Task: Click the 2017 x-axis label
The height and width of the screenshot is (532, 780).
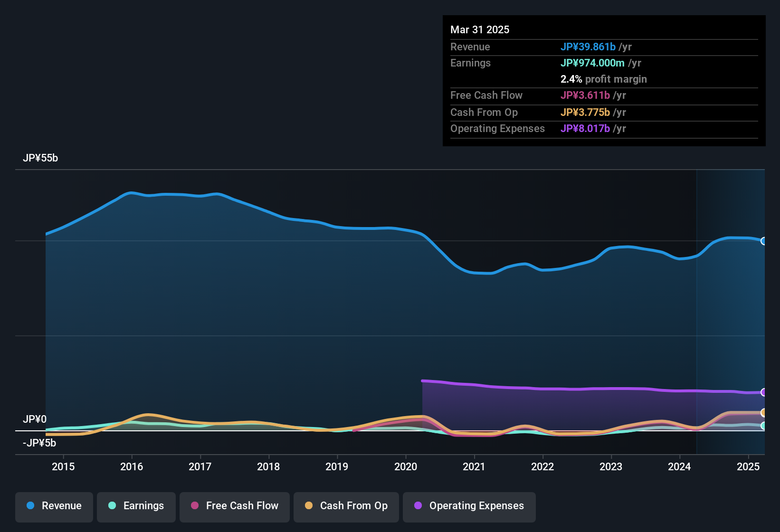Action: [200, 466]
